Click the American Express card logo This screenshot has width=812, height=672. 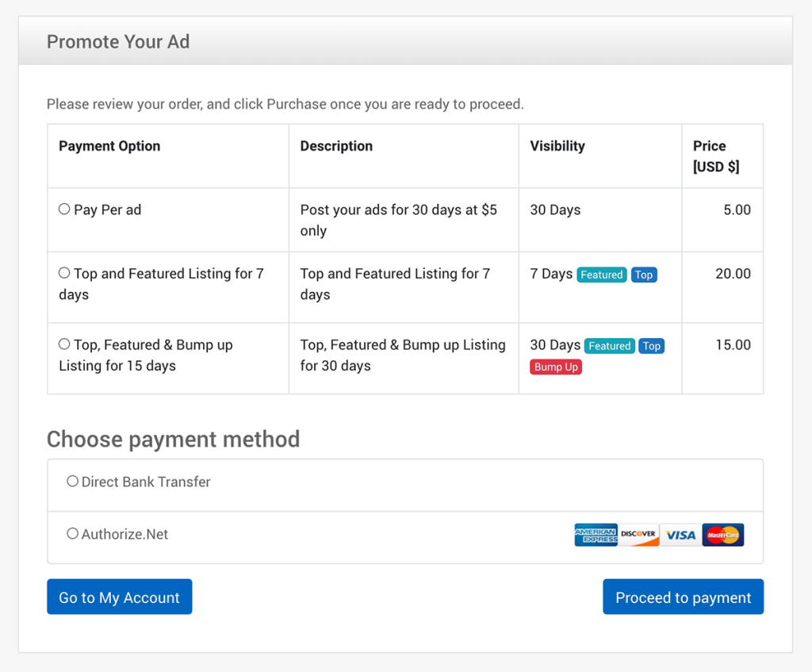tap(596, 535)
